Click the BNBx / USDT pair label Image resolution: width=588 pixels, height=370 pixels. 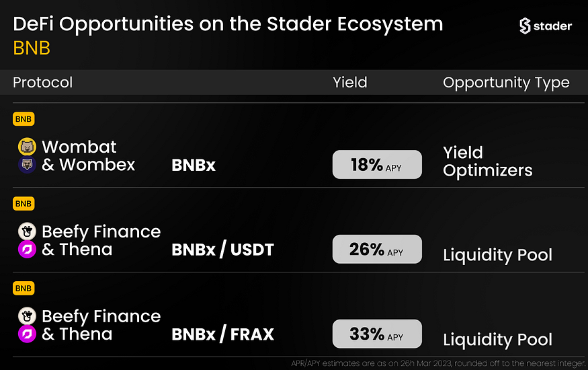(222, 250)
